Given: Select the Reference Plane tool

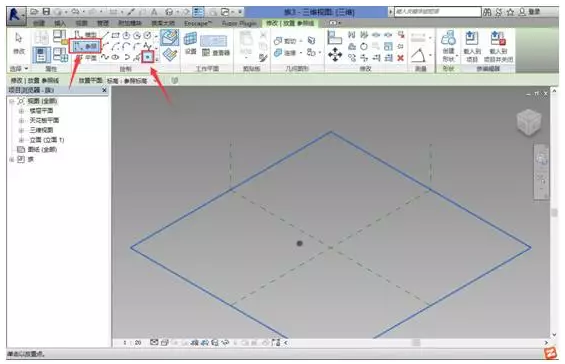Looking at the screenshot, I should [85, 58].
